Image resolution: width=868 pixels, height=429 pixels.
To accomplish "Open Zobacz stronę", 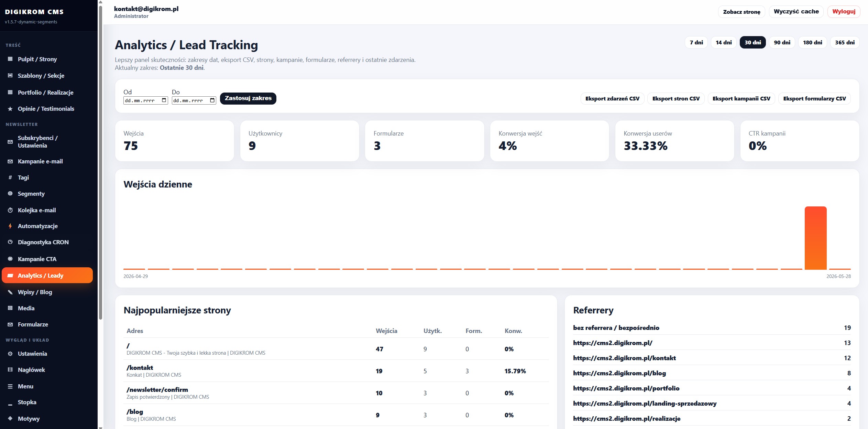I will 741,12.
